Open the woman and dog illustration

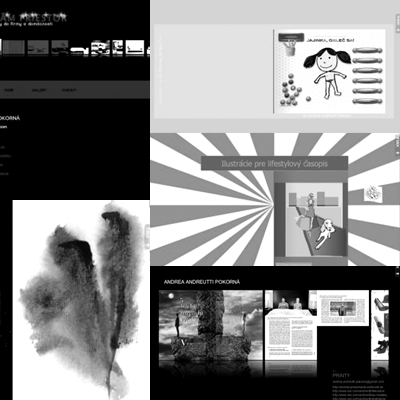pyautogui.click(x=314, y=220)
